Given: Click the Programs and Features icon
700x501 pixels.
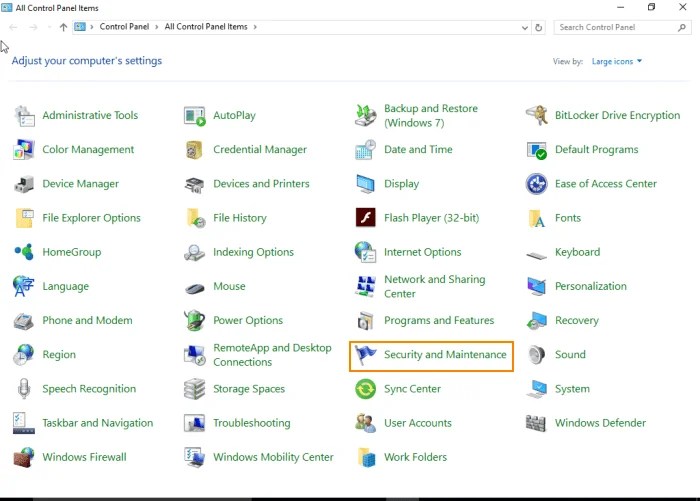Looking at the screenshot, I should (x=366, y=321).
